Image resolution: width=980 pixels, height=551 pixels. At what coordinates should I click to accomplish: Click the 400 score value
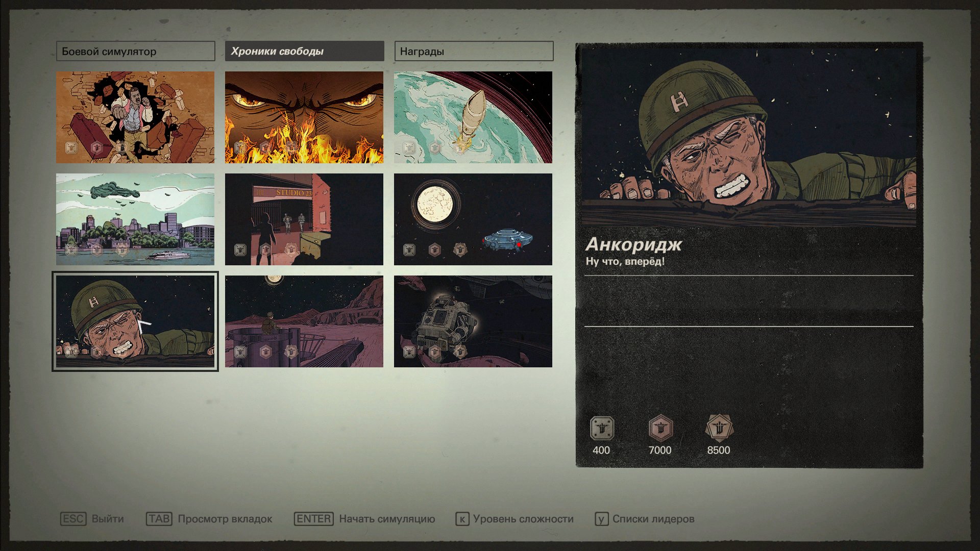tap(601, 450)
